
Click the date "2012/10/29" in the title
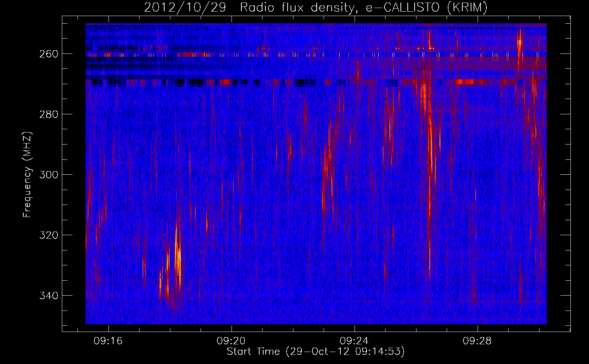[185, 8]
